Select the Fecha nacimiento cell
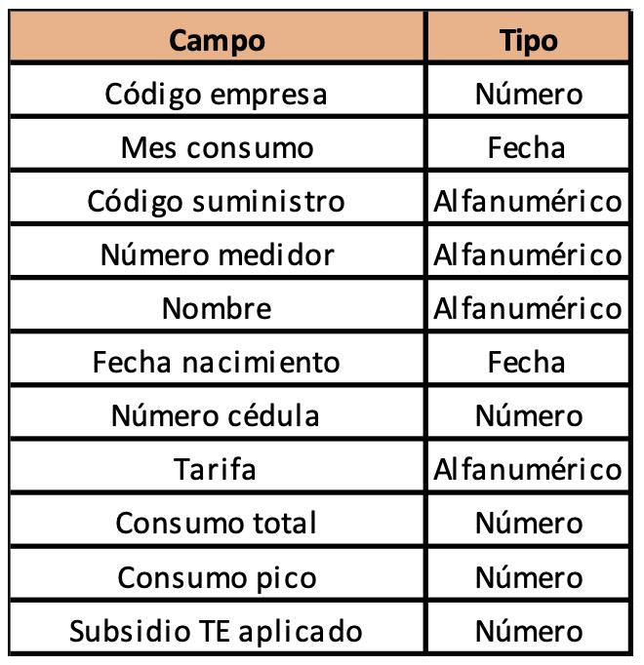 pyautogui.click(x=217, y=359)
